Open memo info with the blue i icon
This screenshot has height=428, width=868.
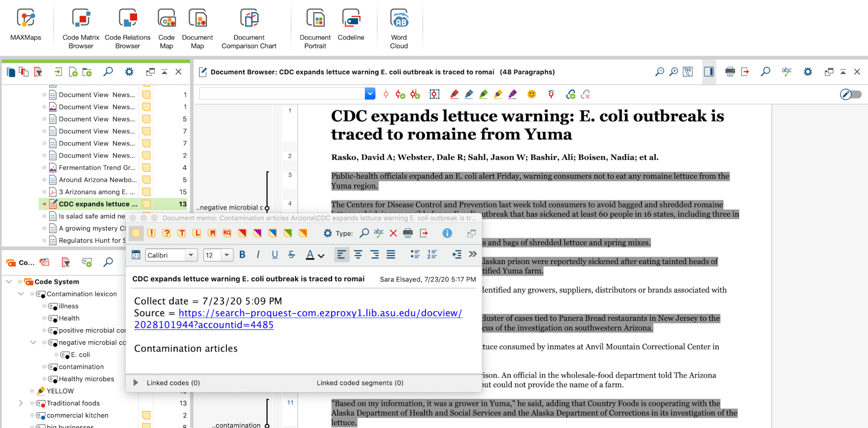447,233
